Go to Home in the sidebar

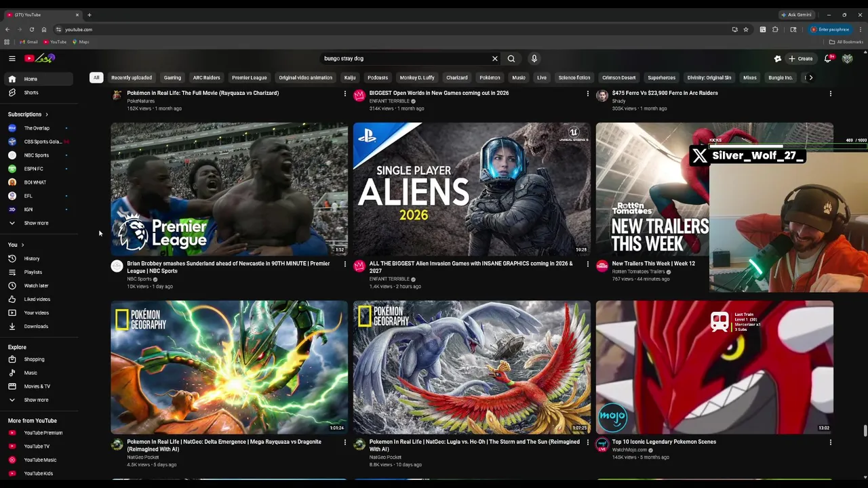tap(39, 79)
